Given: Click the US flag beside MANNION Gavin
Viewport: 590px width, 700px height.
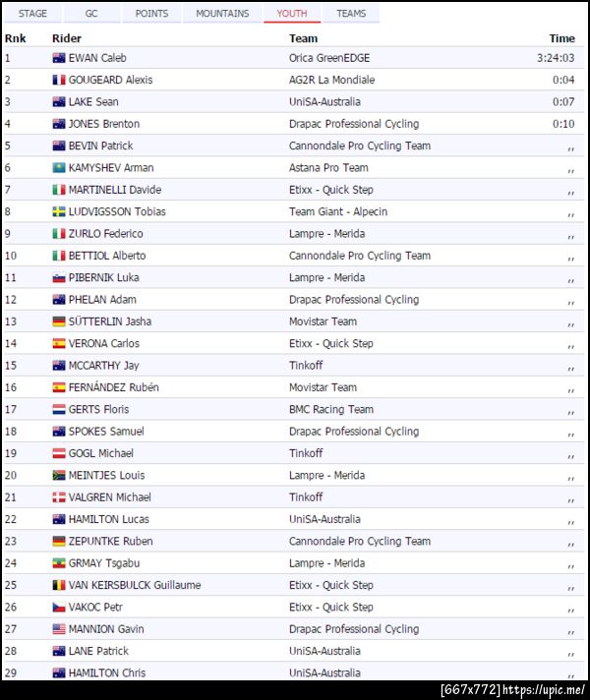Looking at the screenshot, I should click(59, 629).
